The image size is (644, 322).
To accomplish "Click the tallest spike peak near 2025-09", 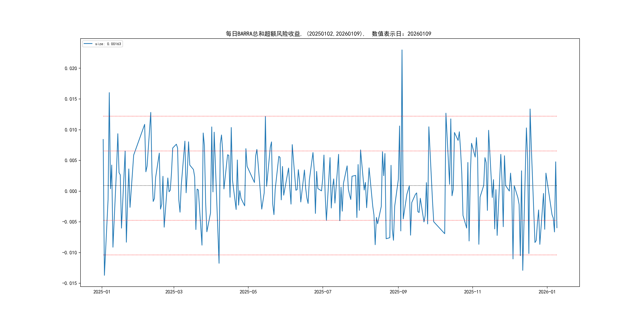I will pyautogui.click(x=402, y=50).
